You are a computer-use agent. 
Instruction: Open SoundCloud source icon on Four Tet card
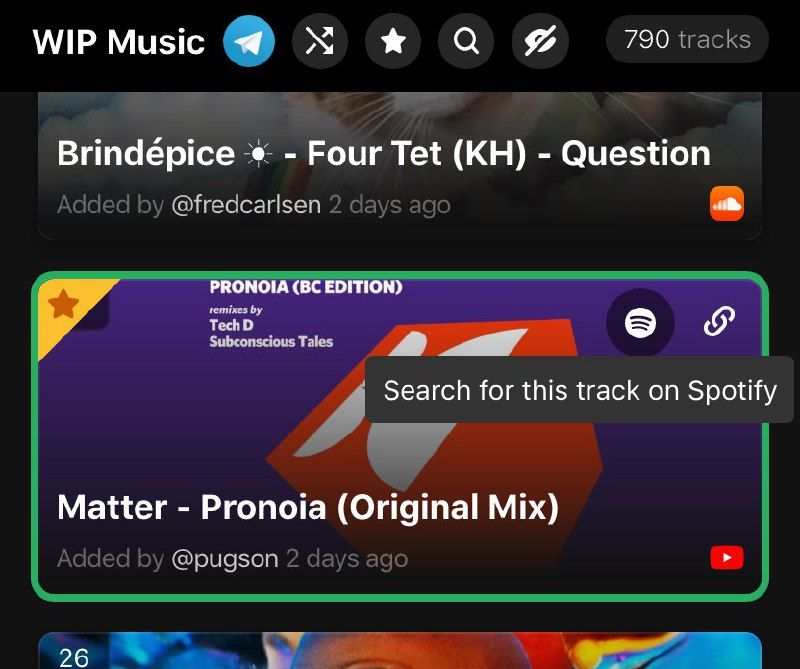(x=727, y=204)
